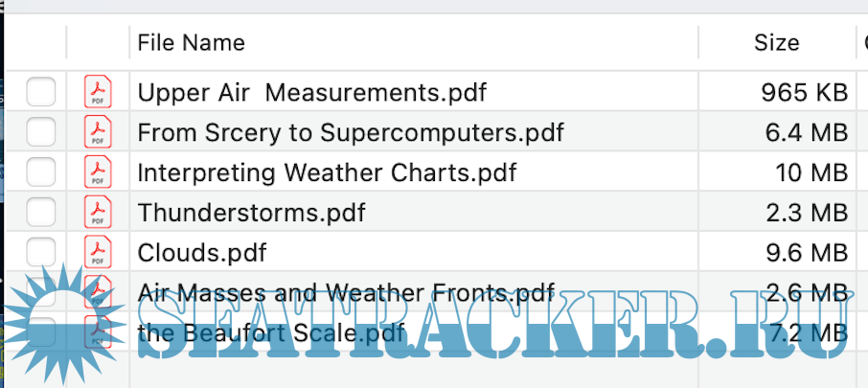Viewport: 868px width, 388px height.
Task: Sort by the Size column header
Action: point(776,43)
